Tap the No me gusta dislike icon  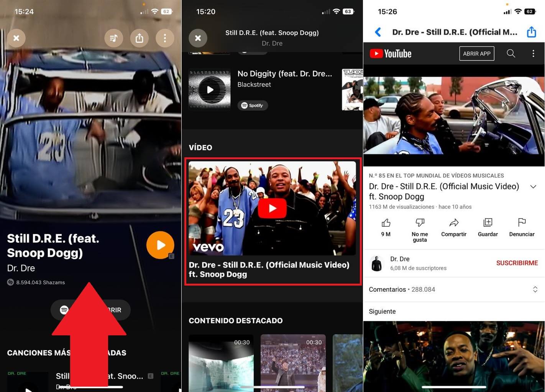click(420, 222)
